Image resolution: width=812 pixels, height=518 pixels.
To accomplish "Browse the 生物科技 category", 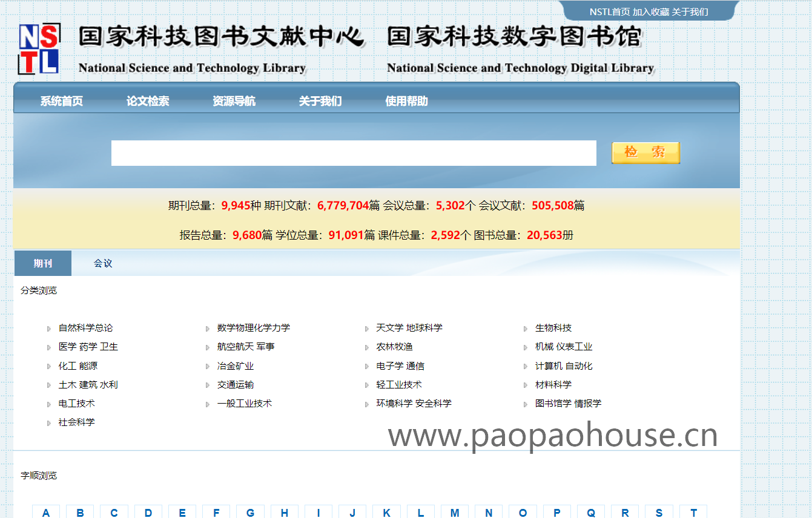I will pos(553,328).
